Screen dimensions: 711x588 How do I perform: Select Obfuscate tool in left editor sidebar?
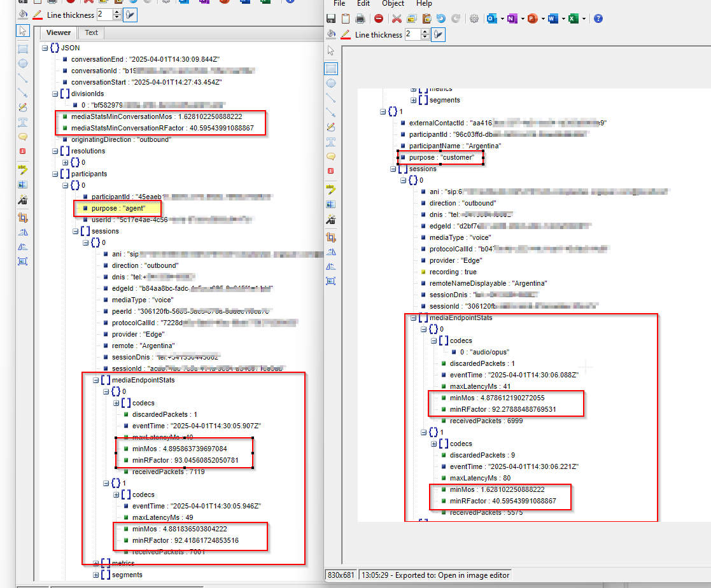click(x=23, y=185)
